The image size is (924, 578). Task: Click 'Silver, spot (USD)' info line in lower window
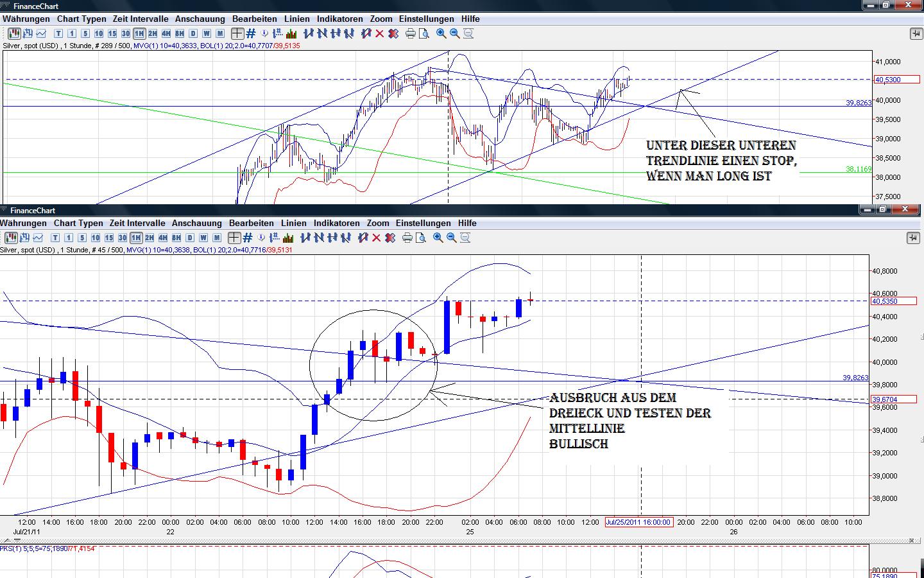(146, 250)
